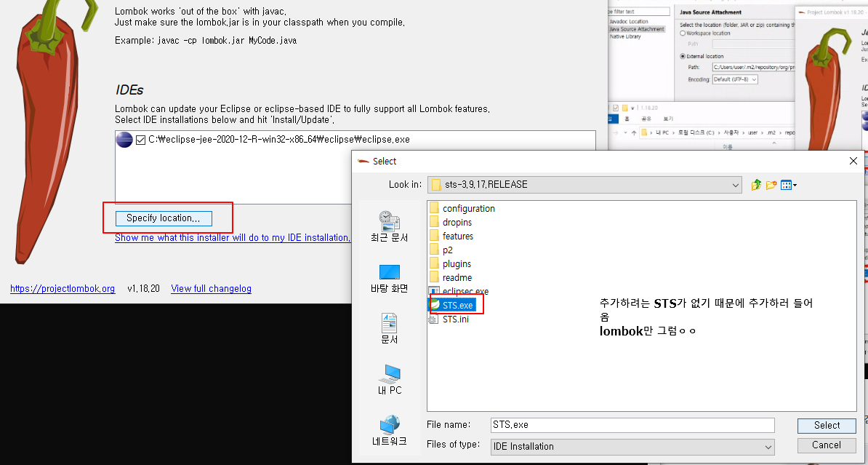Image resolution: width=868 pixels, height=465 pixels.
Task: Create new folder in Select dialog
Action: tap(771, 185)
